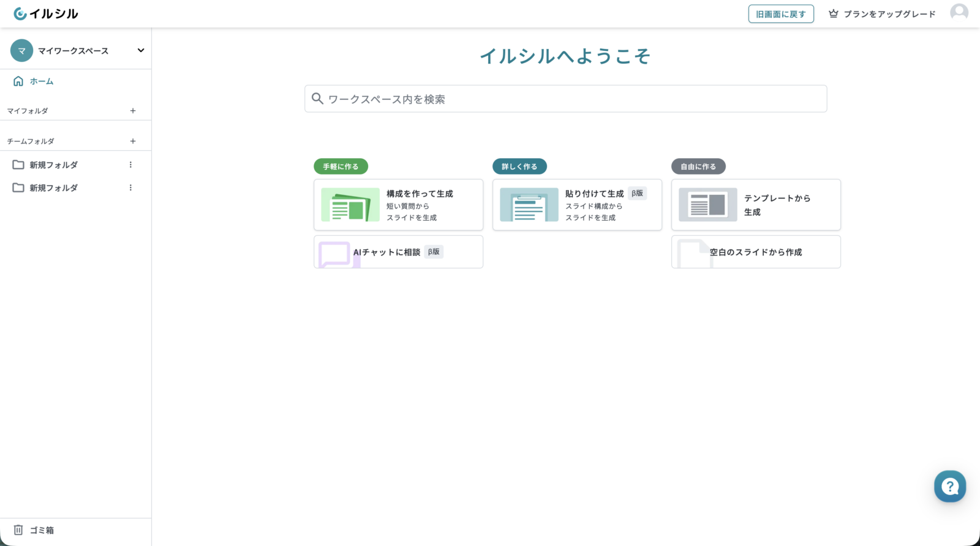Open ゴミ箱 trash in the sidebar

coord(41,530)
